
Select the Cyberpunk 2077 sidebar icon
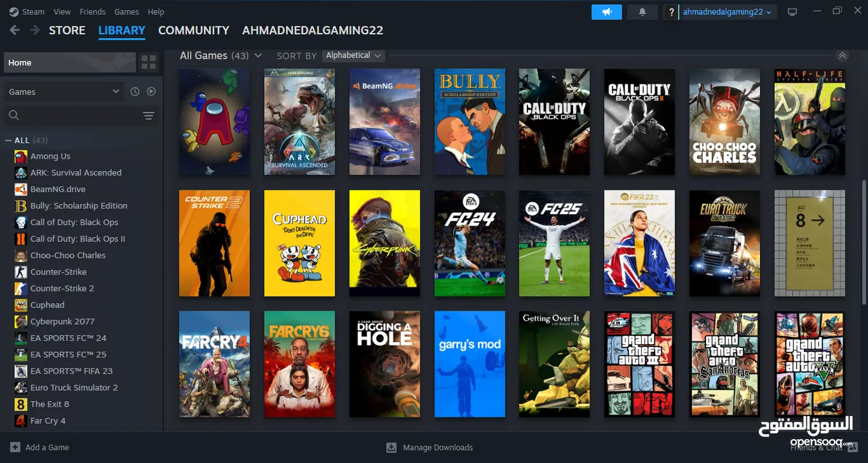pos(21,322)
